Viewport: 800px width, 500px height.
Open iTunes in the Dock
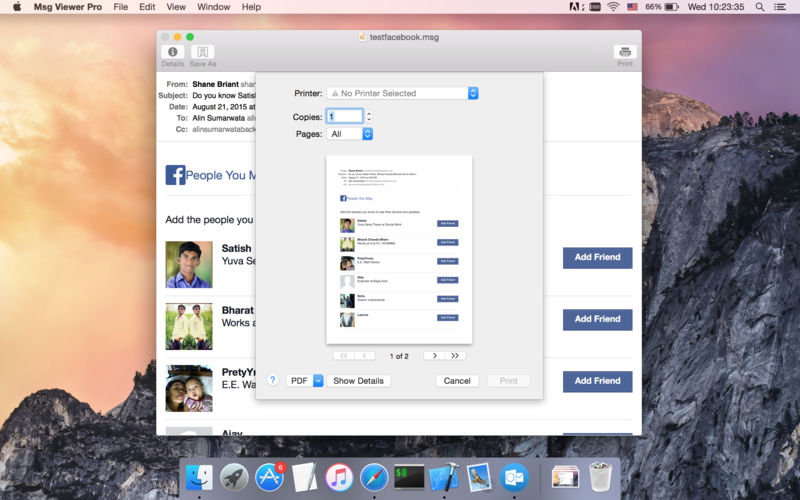pos(339,478)
